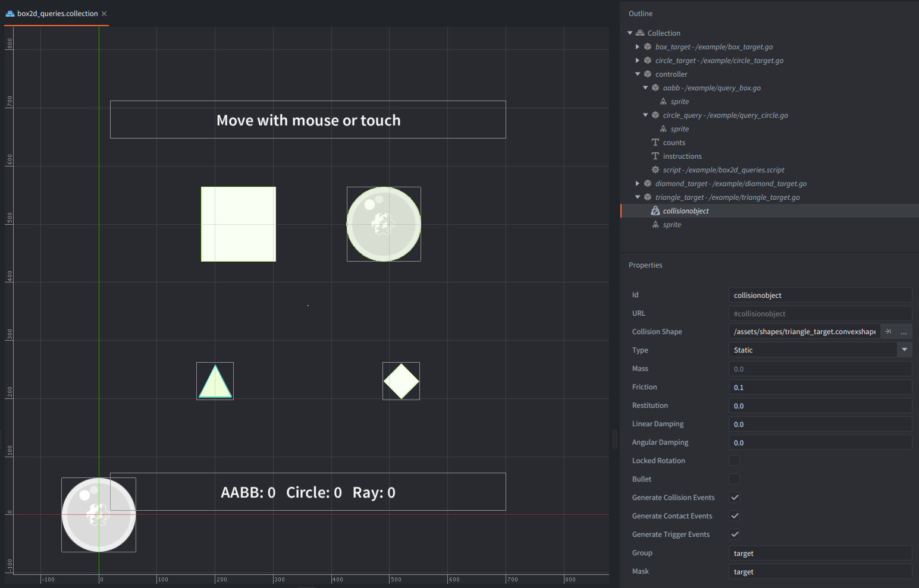Click the instructions label text icon
This screenshot has width=919, height=588.
click(x=655, y=156)
